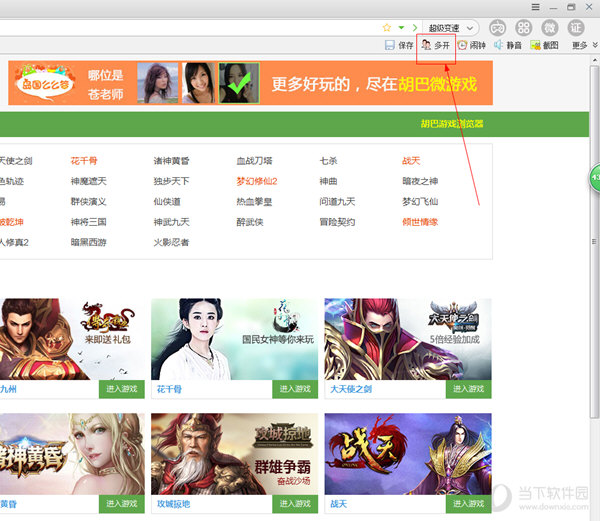Bookmark page with the star icon
The width and height of the screenshot is (600, 521).
tap(387, 28)
